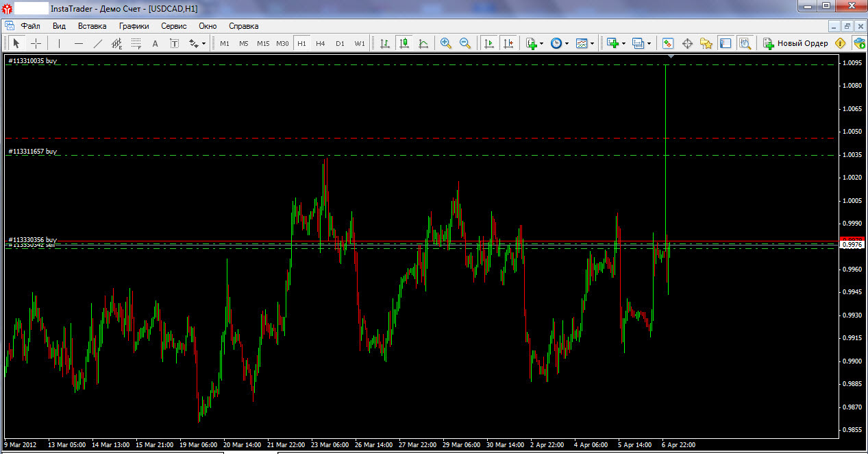Toggle Chart Shift from right border

click(508, 43)
